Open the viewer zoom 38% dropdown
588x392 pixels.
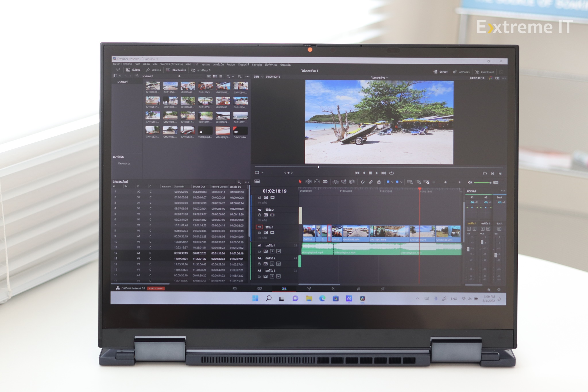(262, 77)
